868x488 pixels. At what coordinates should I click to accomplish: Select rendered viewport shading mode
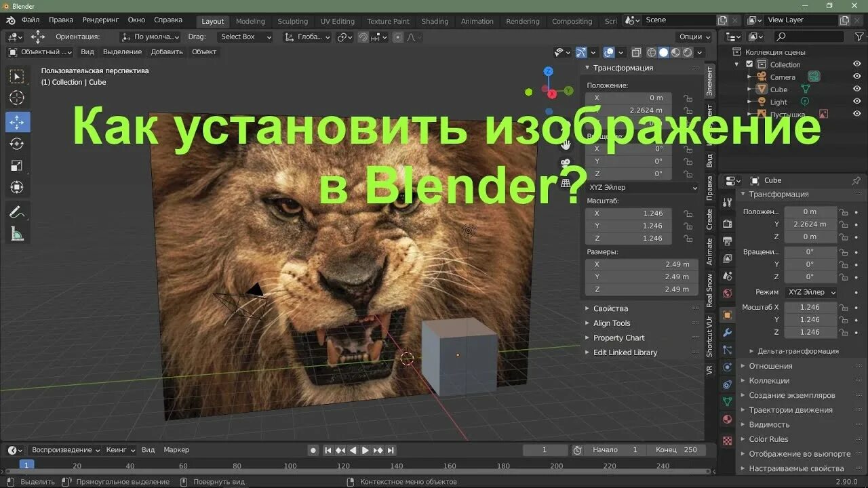point(688,52)
